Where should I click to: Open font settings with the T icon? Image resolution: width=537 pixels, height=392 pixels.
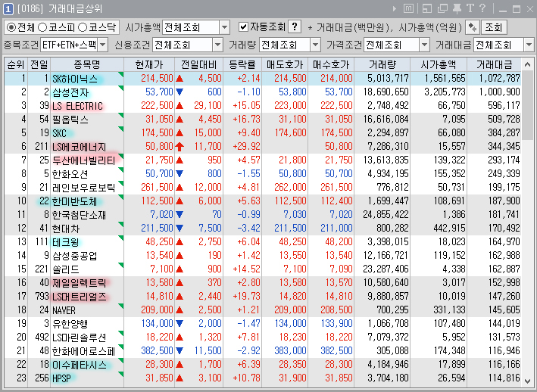click(x=470, y=8)
